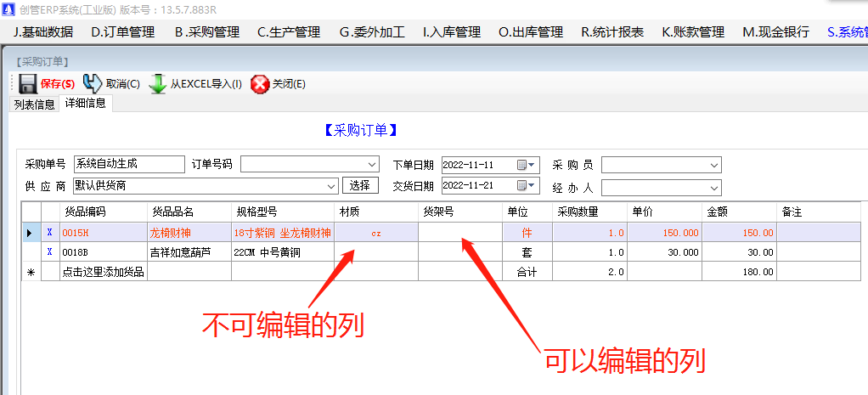Image resolution: width=868 pixels, height=395 pixels.
Task: Select the 18寸紫铜 坐龙椅财神 spec cell
Action: pyautogui.click(x=283, y=233)
